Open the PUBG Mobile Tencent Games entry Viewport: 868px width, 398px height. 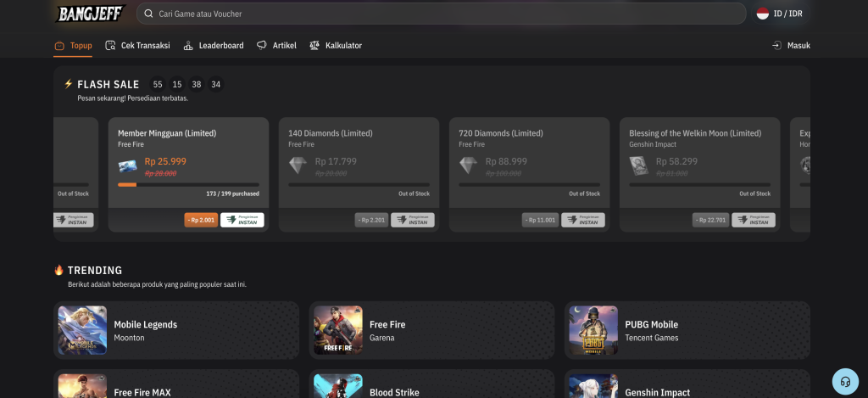pyautogui.click(x=687, y=330)
